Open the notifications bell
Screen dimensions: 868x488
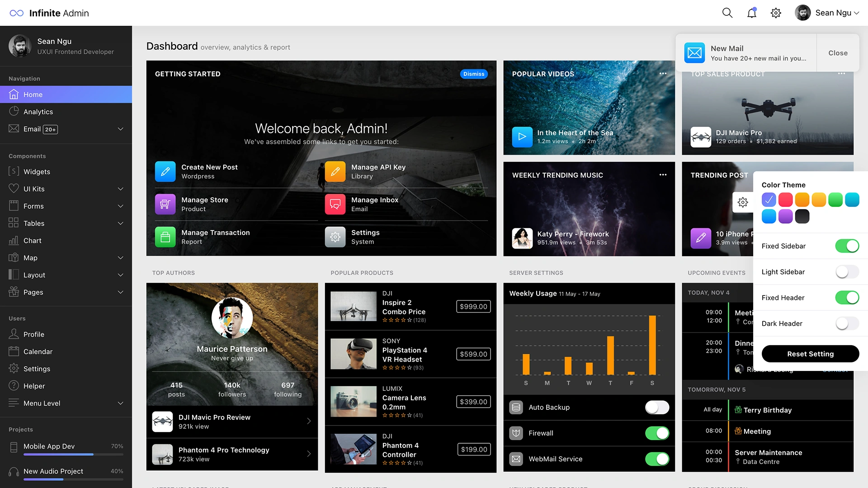[751, 13]
